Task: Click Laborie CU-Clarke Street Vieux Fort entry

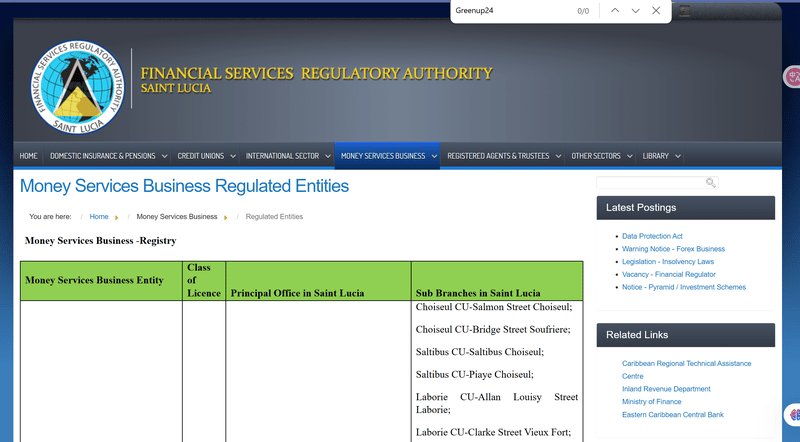Action: click(x=493, y=432)
